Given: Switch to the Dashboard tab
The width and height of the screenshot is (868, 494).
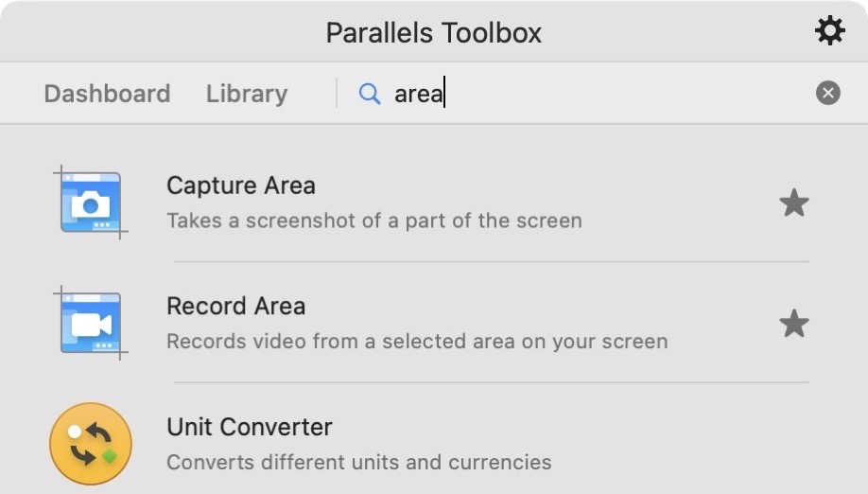Looking at the screenshot, I should [x=107, y=94].
